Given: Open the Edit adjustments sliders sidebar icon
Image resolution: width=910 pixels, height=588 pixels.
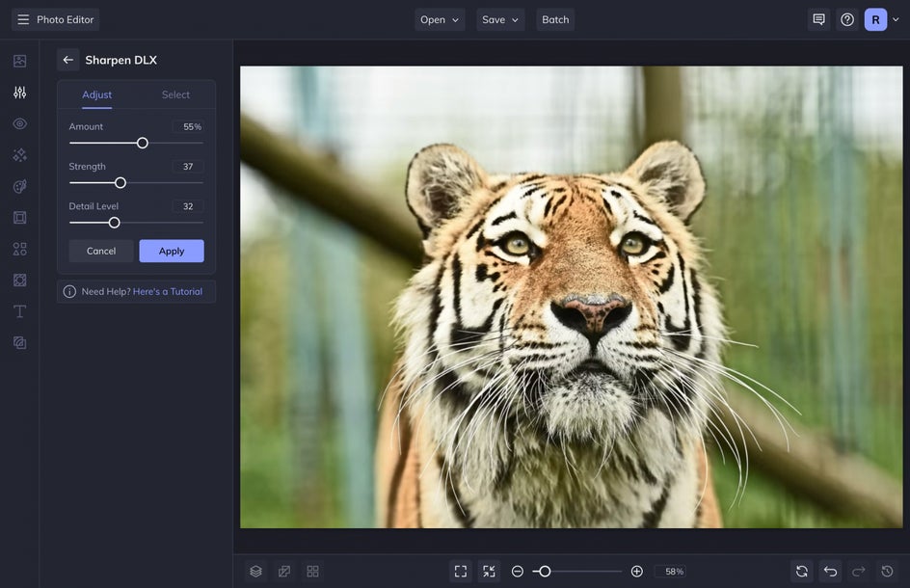Looking at the screenshot, I should pyautogui.click(x=19, y=93).
